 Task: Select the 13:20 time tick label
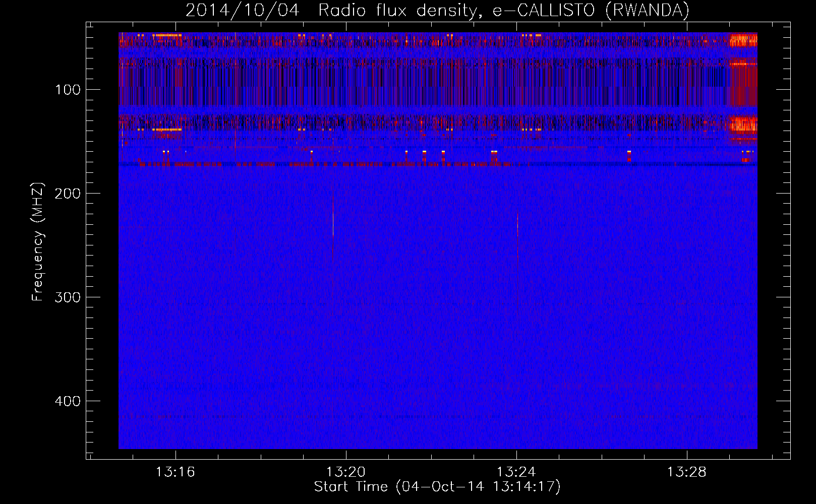(345, 472)
